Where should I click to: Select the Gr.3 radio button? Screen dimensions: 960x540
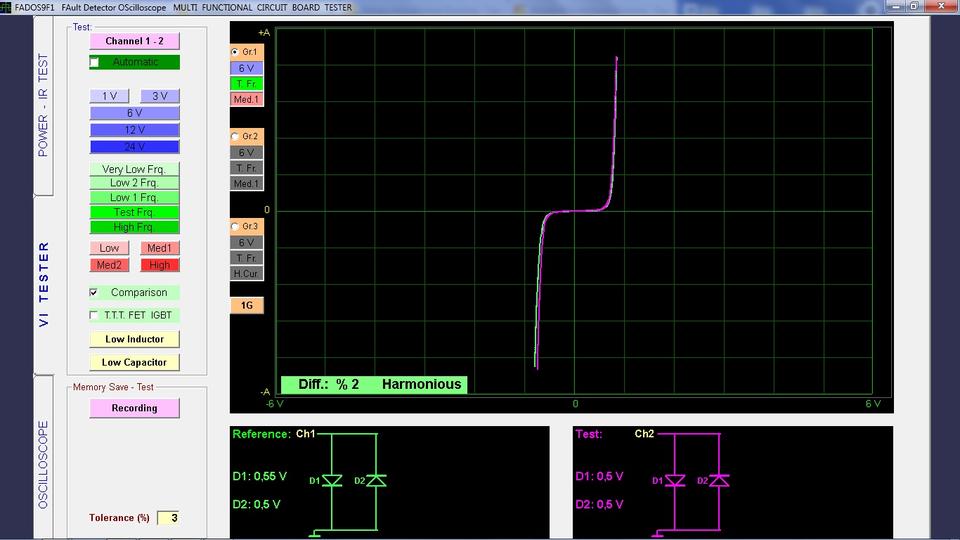click(x=236, y=226)
